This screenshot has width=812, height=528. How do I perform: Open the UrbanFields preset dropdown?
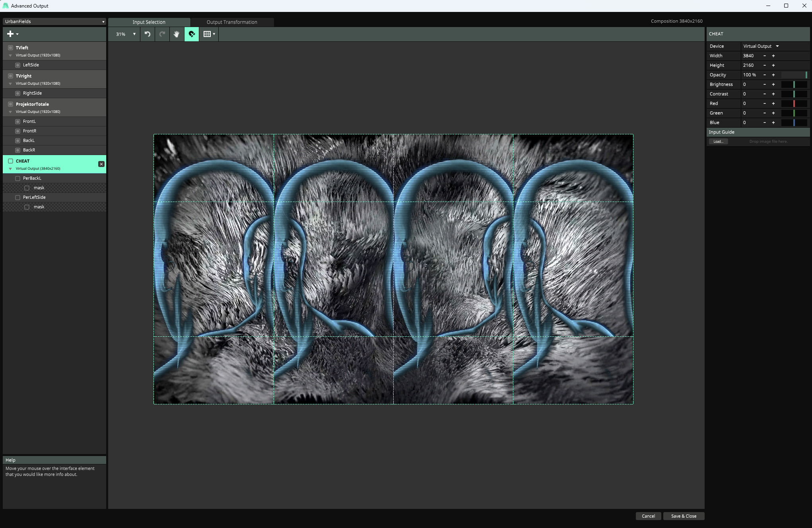coord(54,21)
